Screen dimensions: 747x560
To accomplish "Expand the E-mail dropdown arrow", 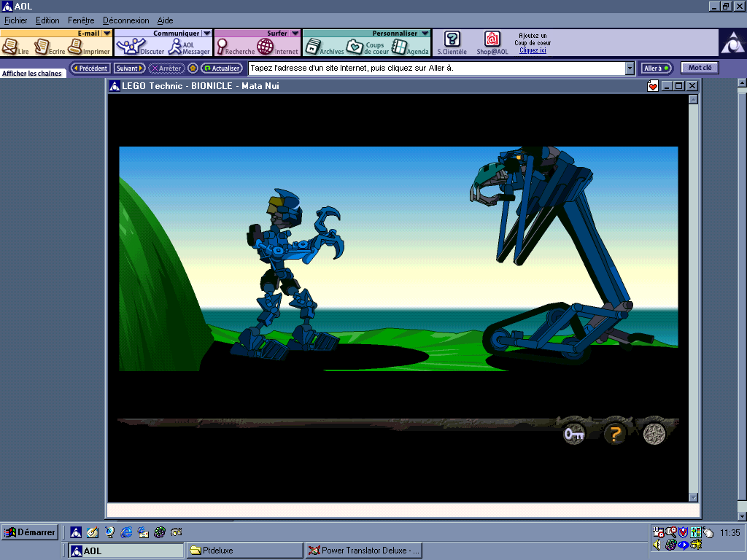I will [x=107, y=34].
